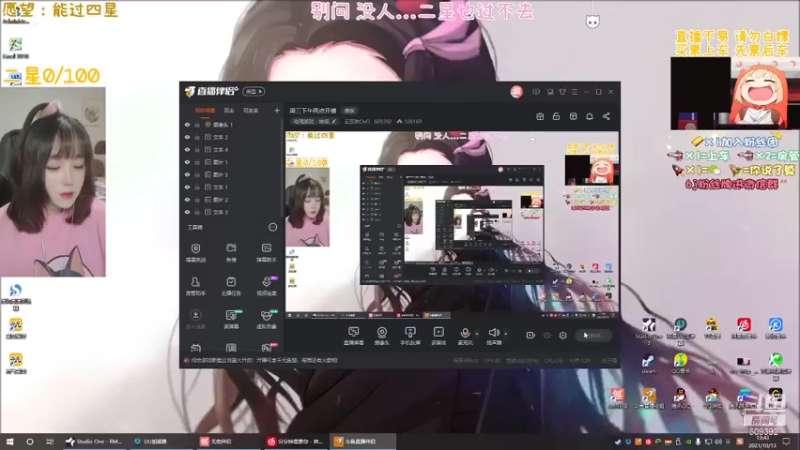Open the danmaku assistant tool

(x=266, y=252)
